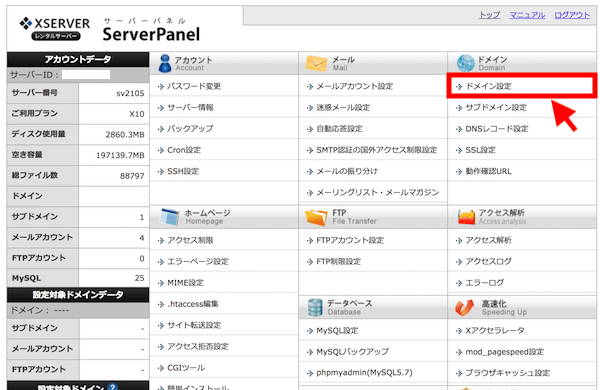This screenshot has height=390, width=600.
Task: Click the FTP section folder icon
Action: 316,217
